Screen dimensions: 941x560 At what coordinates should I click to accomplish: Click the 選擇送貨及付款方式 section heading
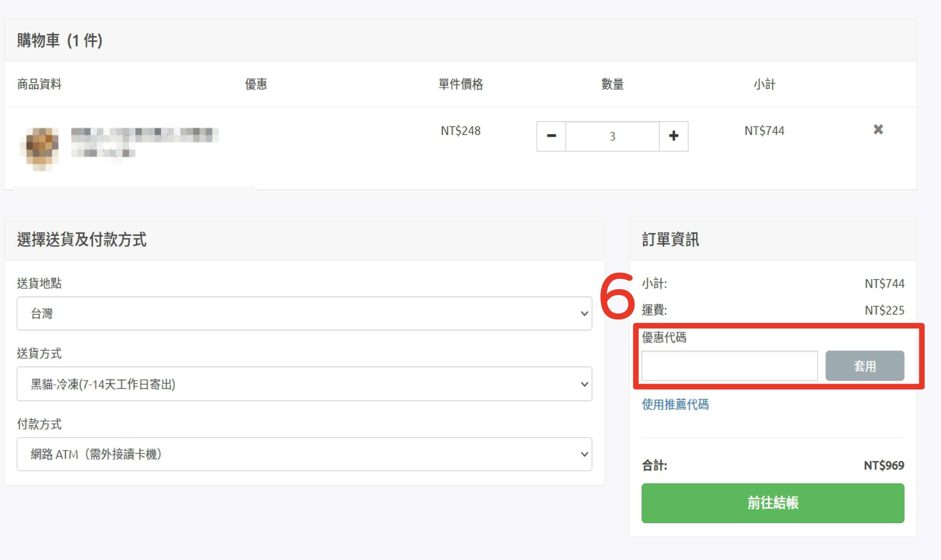point(82,240)
